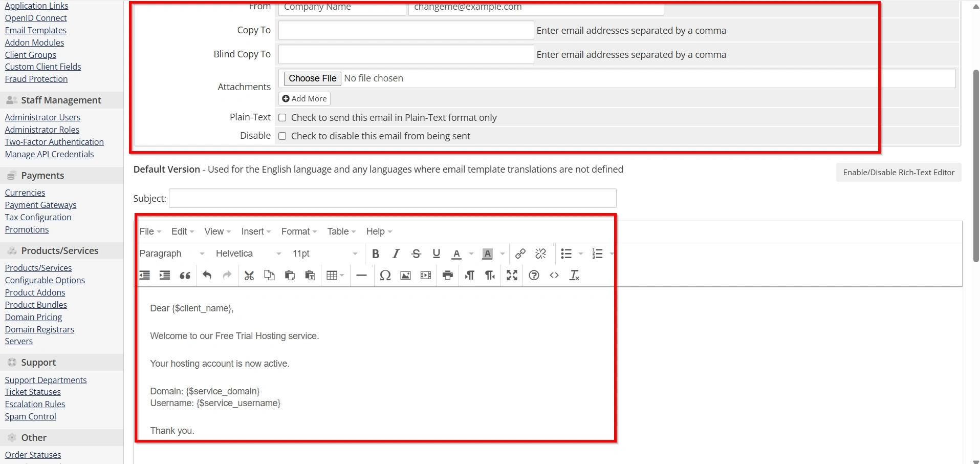Open the Table menu
This screenshot has height=464, width=980.
(341, 231)
